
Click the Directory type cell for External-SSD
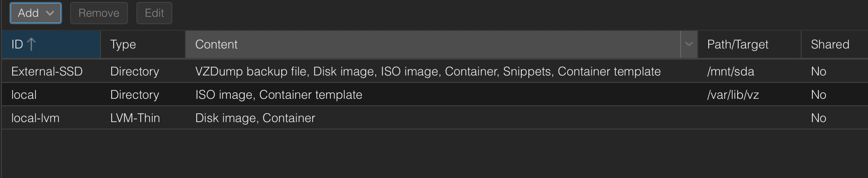point(135,71)
